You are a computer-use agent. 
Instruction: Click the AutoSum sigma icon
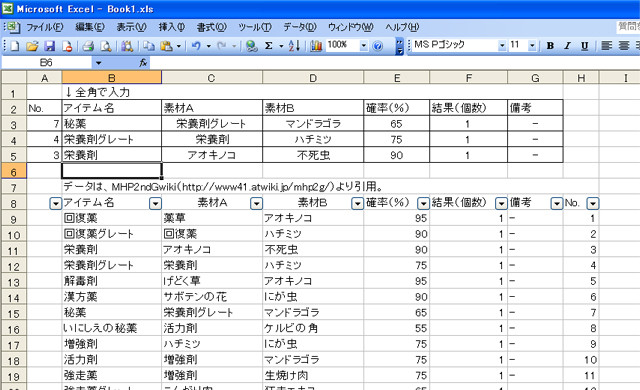point(269,46)
